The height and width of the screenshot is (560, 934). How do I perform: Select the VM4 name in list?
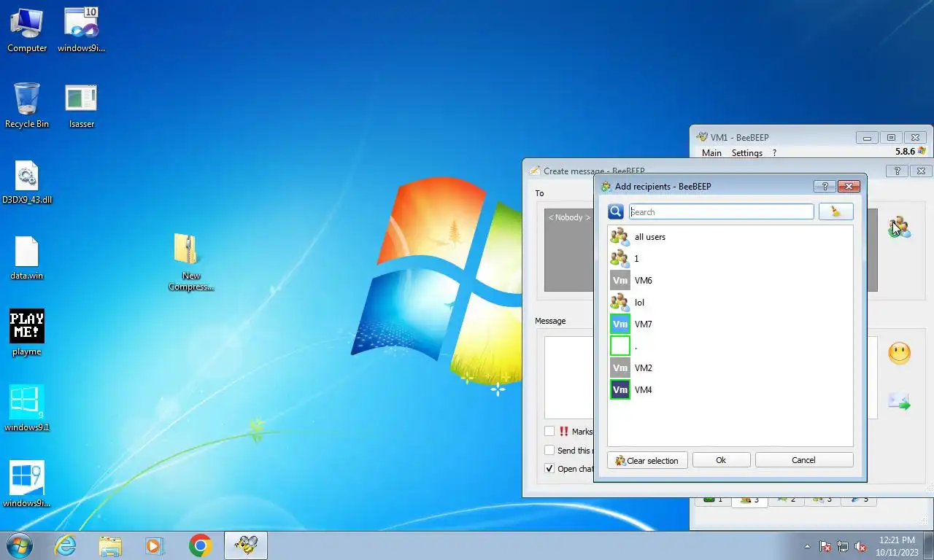[x=644, y=390]
